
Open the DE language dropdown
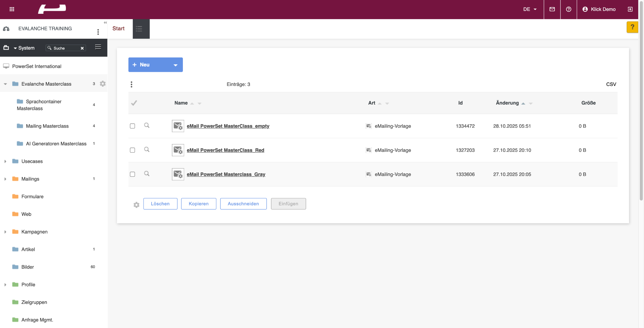530,9
